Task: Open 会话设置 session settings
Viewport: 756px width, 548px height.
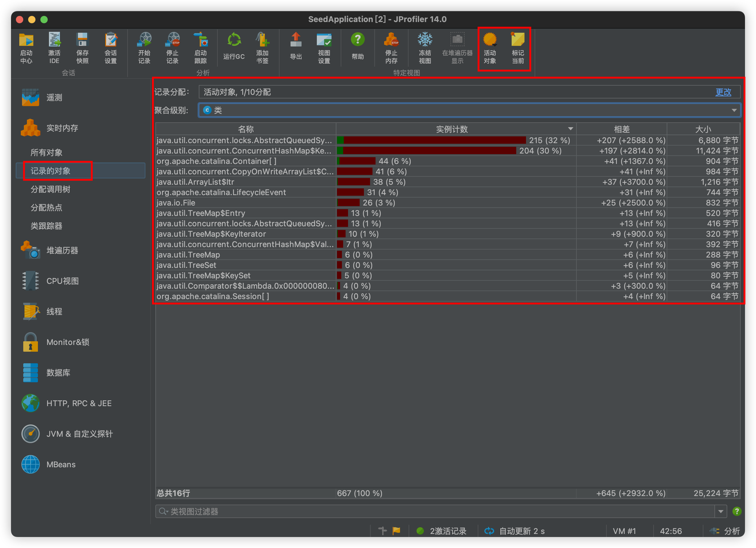Action: [x=110, y=48]
